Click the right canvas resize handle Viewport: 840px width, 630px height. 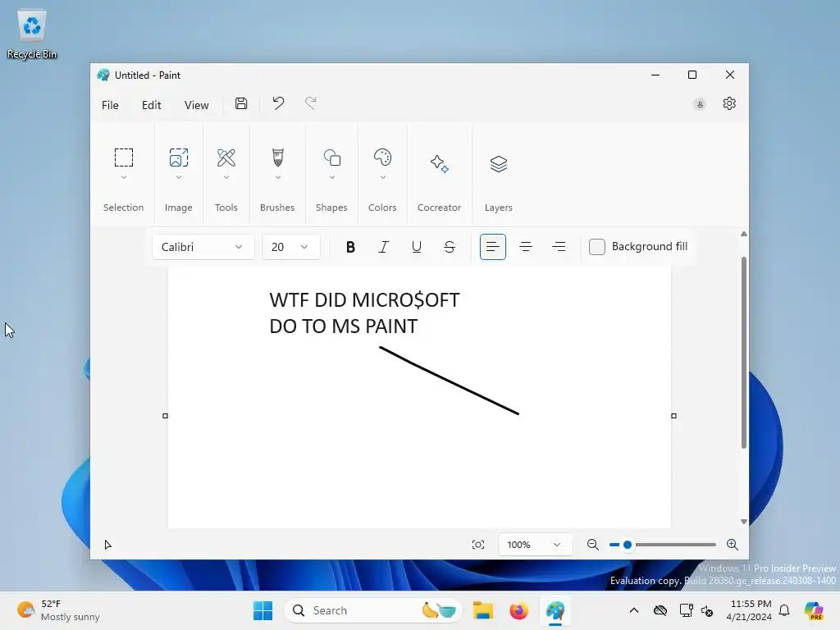click(674, 416)
